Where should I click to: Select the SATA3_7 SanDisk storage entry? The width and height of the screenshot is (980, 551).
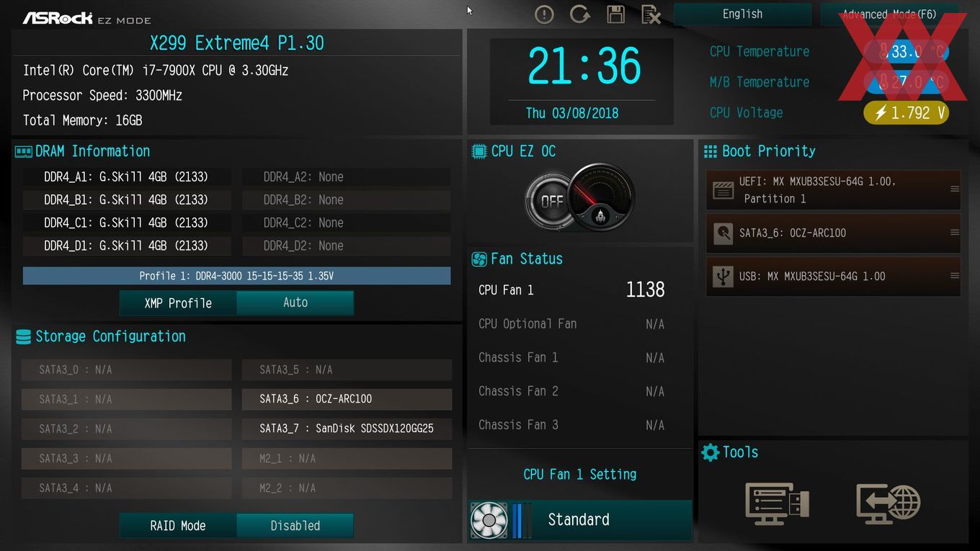tap(347, 429)
